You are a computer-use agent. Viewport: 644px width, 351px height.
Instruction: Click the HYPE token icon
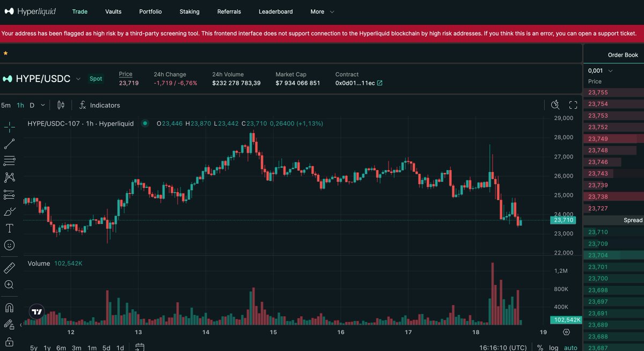(x=8, y=79)
